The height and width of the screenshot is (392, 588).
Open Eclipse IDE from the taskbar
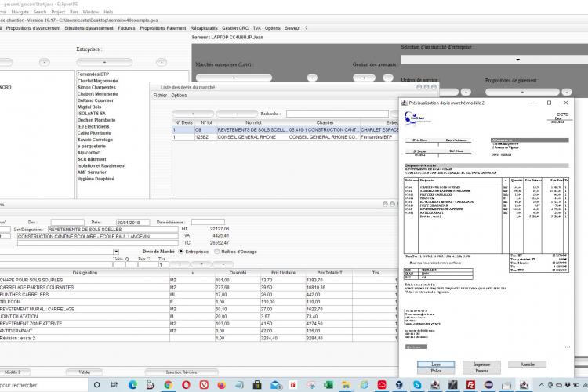click(x=488, y=384)
